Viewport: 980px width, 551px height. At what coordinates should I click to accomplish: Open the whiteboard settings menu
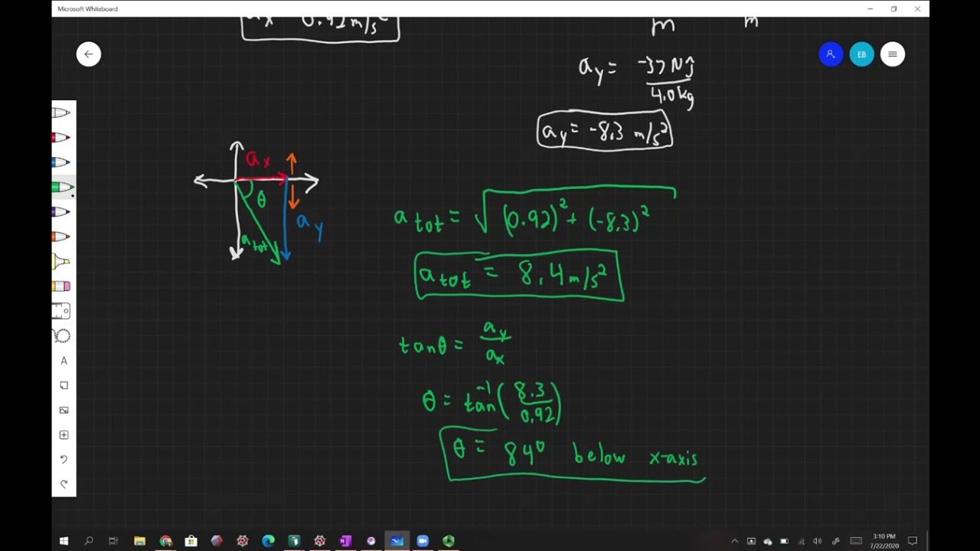[892, 54]
